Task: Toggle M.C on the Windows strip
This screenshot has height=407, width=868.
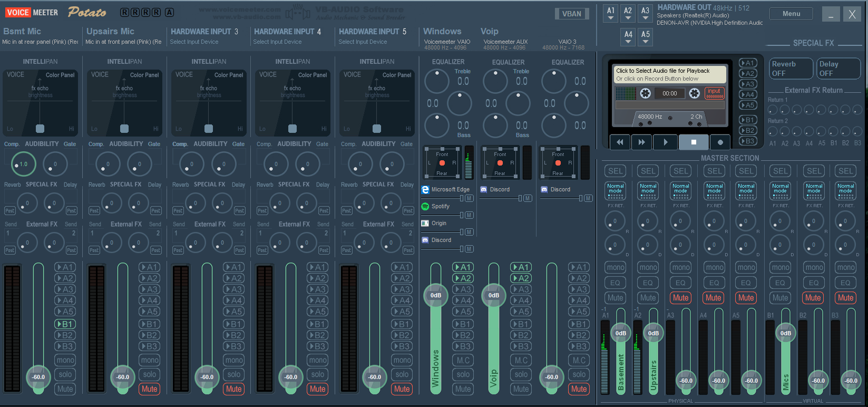Action: (463, 360)
